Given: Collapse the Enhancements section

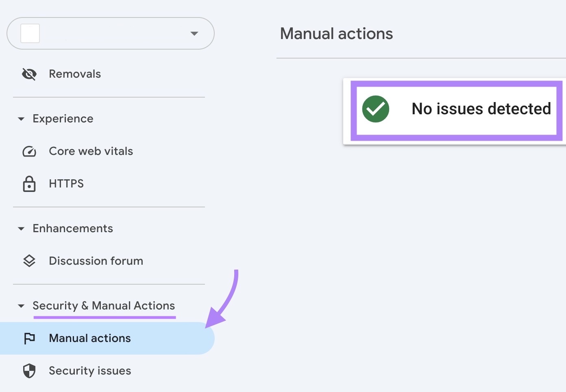Looking at the screenshot, I should coord(21,229).
